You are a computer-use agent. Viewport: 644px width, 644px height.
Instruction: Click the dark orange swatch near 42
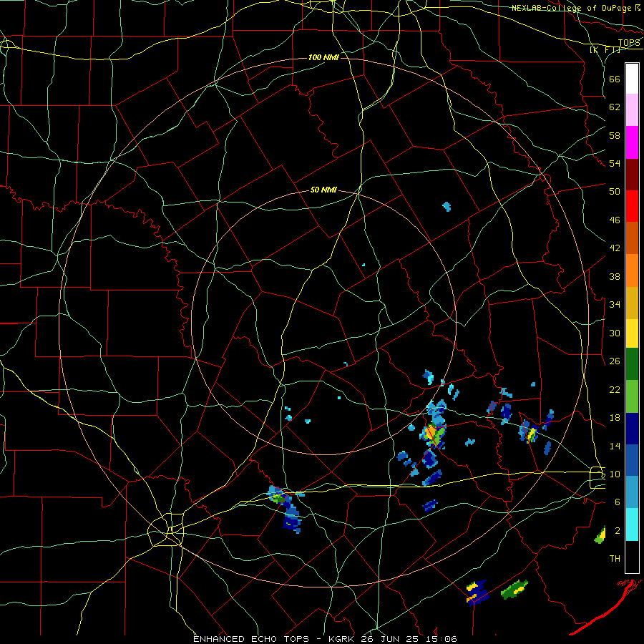632,238
